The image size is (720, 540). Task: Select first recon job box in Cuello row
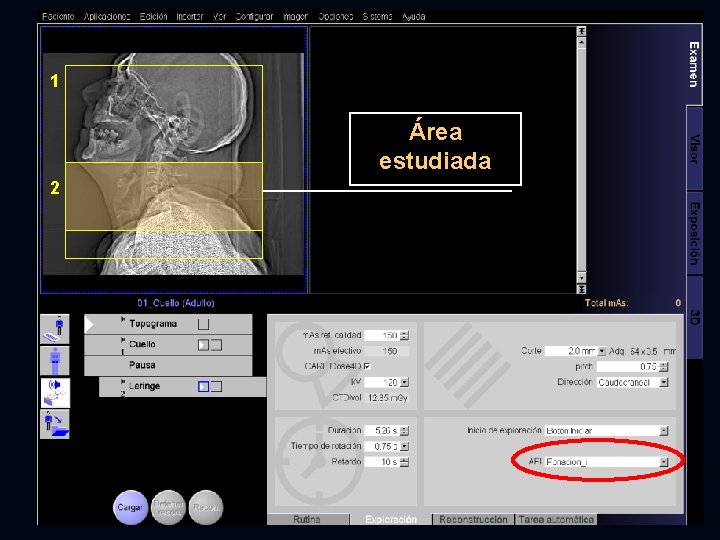[x=203, y=345]
